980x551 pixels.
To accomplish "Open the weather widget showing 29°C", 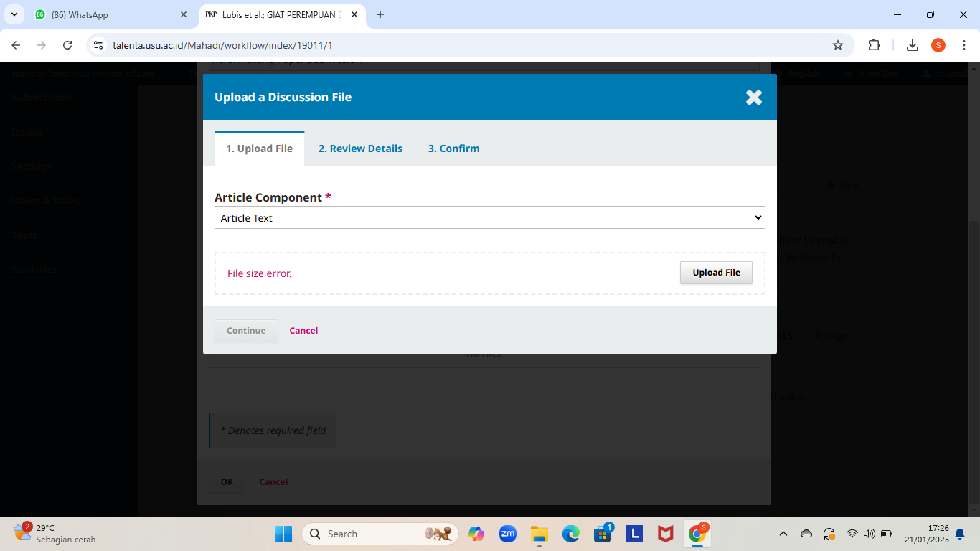I will [x=55, y=534].
